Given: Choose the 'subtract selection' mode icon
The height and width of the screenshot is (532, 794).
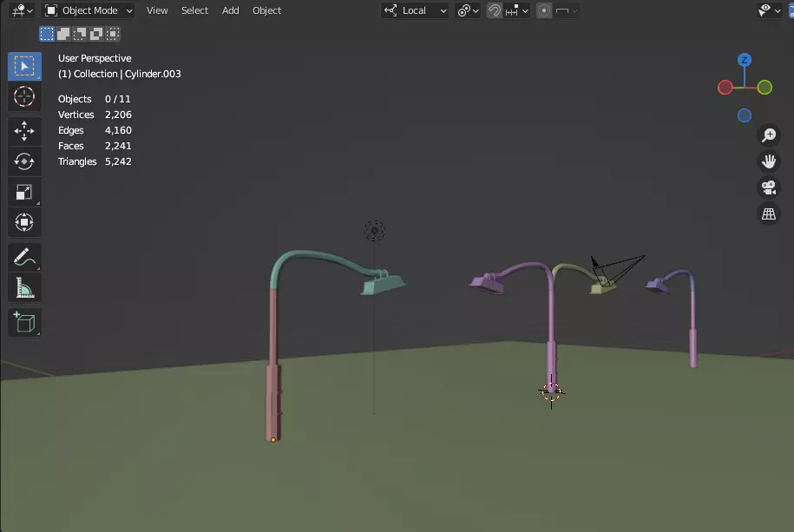Looking at the screenshot, I should coord(80,34).
